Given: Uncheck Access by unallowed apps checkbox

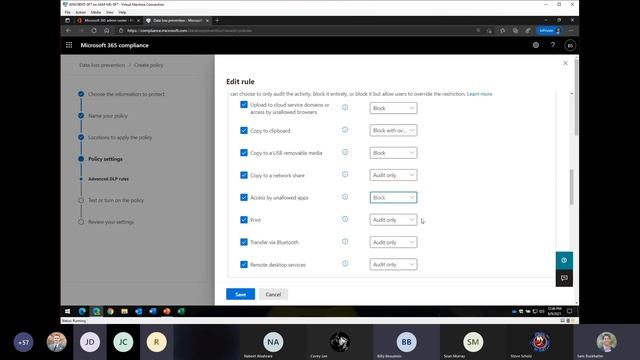Looking at the screenshot, I should point(244,197).
